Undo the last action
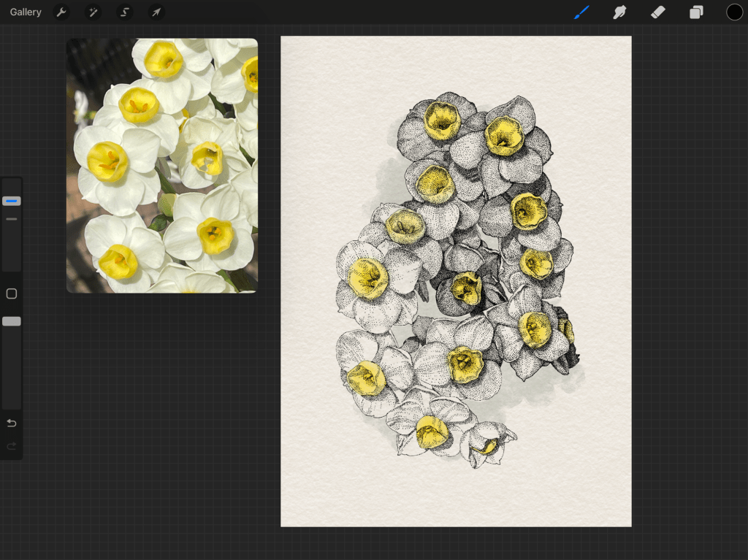748x560 pixels. tap(12, 423)
